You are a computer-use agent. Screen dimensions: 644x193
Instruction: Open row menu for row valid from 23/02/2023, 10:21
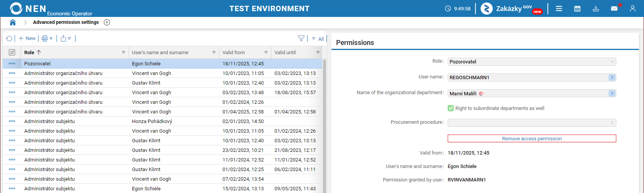point(12,150)
